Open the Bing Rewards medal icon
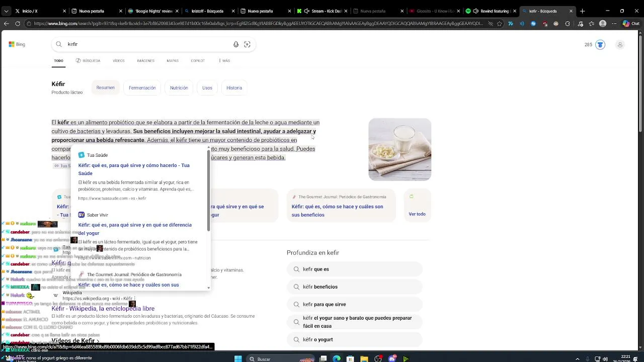The height and width of the screenshot is (362, 644). [x=600, y=45]
